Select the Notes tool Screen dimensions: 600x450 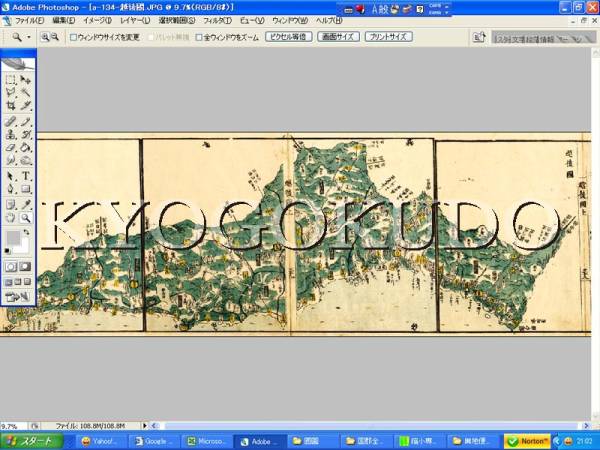click(11, 205)
